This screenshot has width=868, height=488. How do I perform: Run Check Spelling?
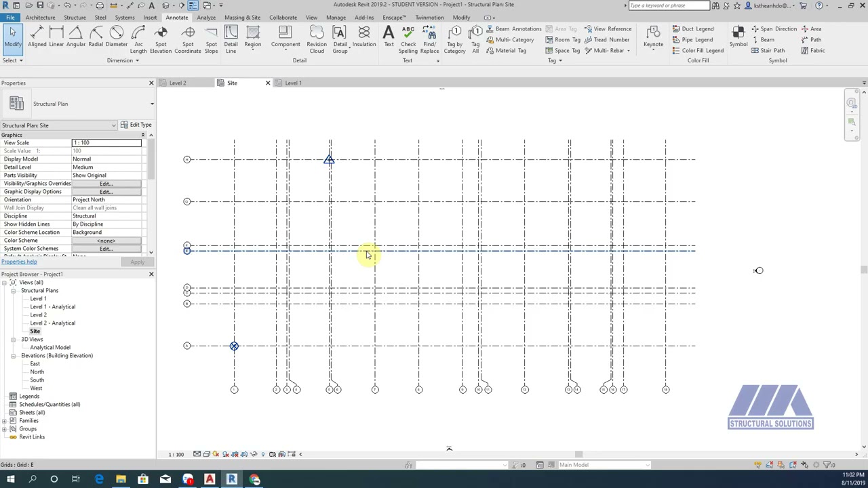408,40
